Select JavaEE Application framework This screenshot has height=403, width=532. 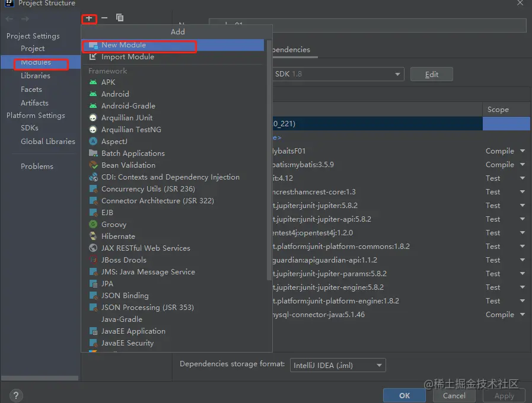tap(173, 331)
